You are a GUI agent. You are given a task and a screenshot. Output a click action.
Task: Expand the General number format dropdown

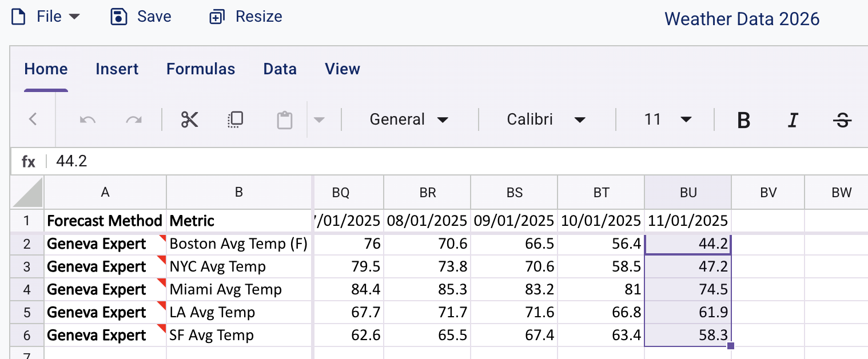409,119
